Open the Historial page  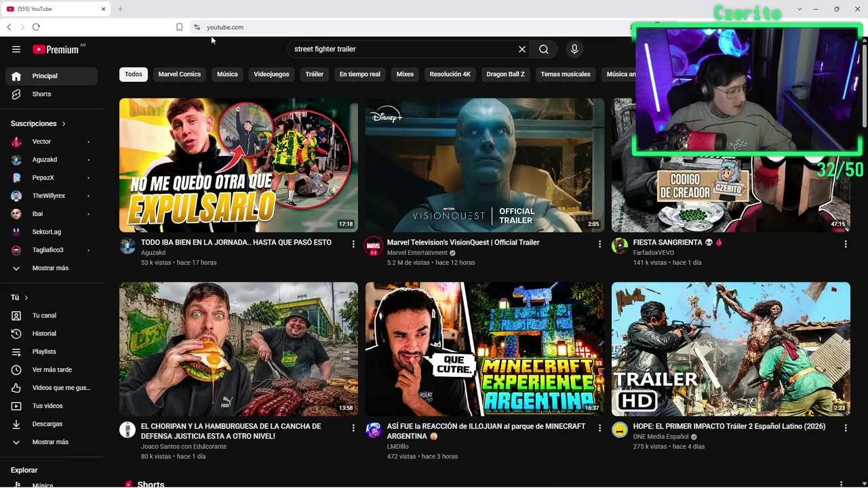coord(52,333)
